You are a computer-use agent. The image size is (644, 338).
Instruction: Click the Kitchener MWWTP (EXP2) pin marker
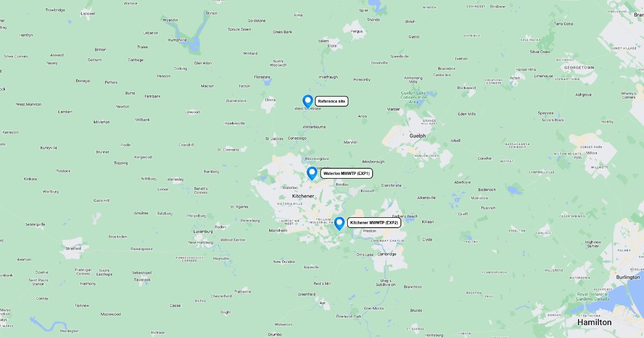pos(339,223)
